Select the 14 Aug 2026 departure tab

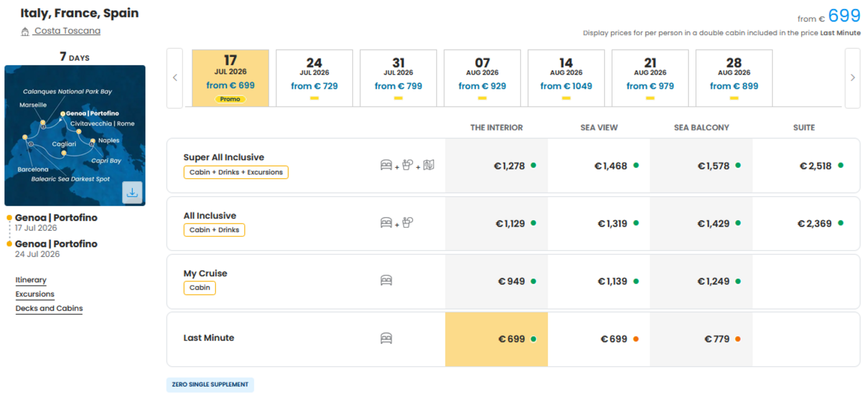566,78
